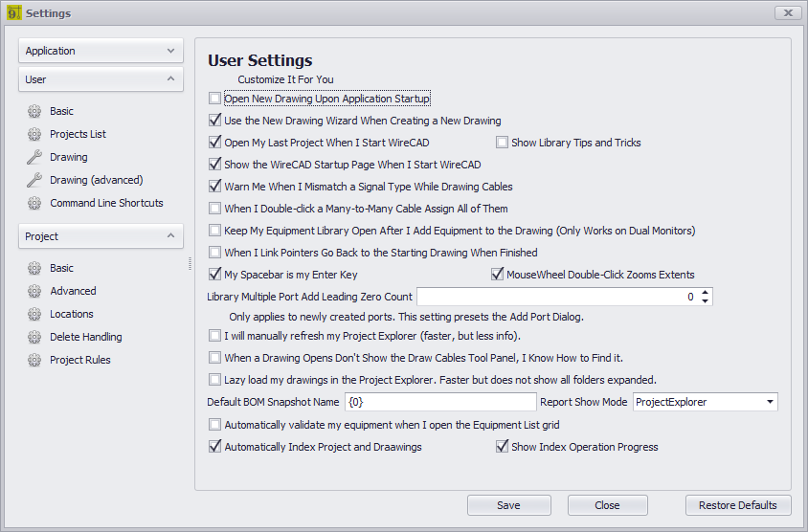808x532 pixels.
Task: Uncheck Show Index Operation Progress
Action: tap(502, 447)
